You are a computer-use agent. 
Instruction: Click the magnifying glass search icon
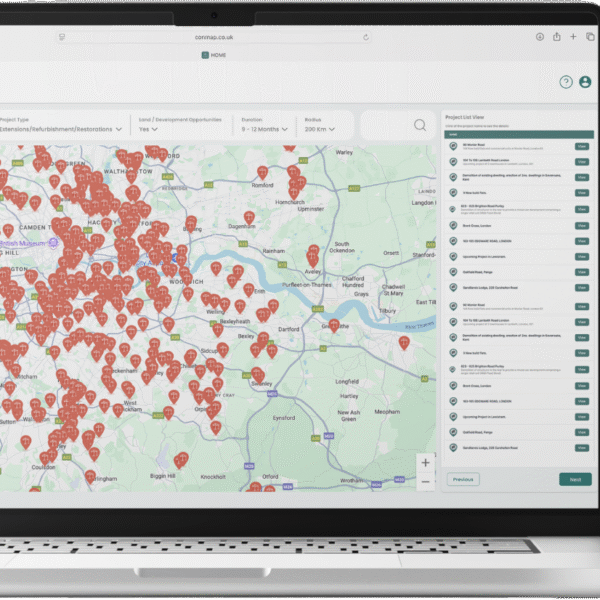[420, 125]
